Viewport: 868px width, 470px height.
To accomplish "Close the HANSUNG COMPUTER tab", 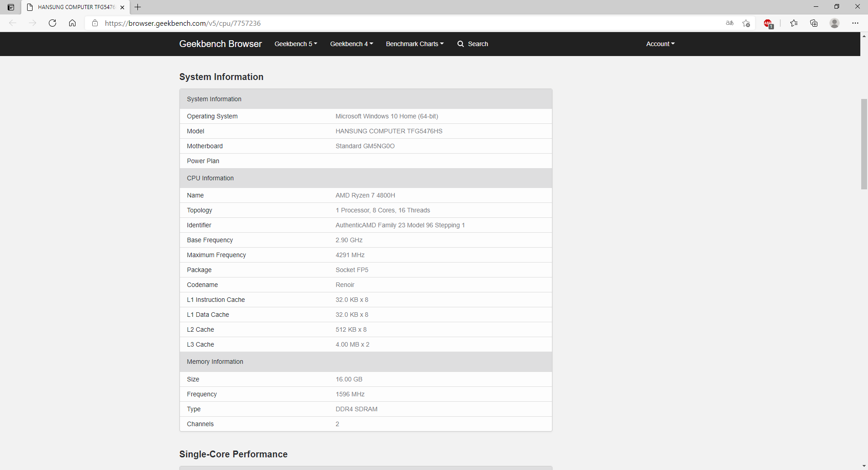I will 122,7.
